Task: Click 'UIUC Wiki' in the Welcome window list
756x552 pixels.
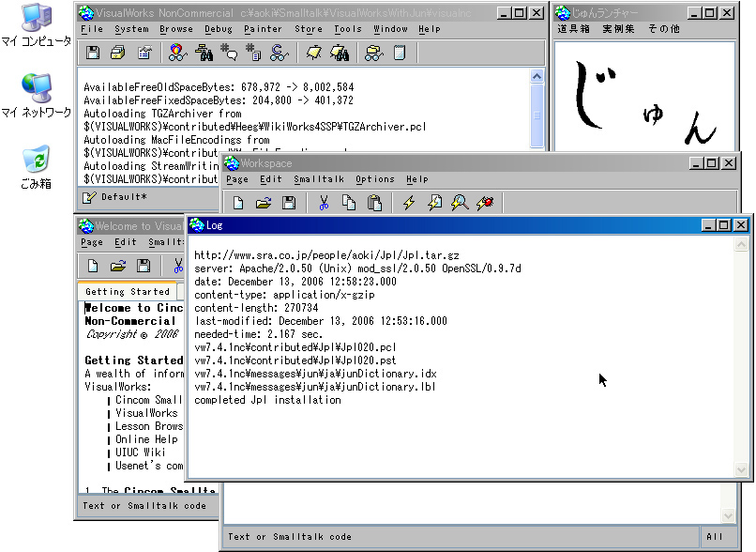Action: point(141,452)
